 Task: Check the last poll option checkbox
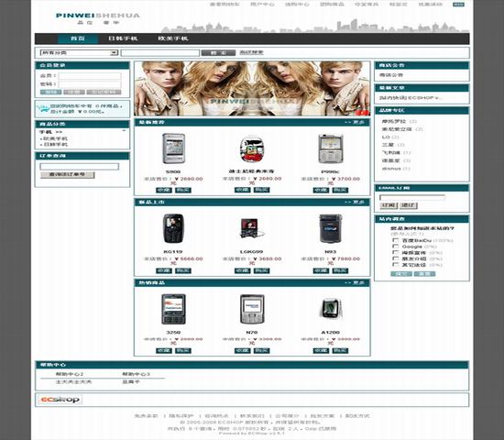pos(395,265)
